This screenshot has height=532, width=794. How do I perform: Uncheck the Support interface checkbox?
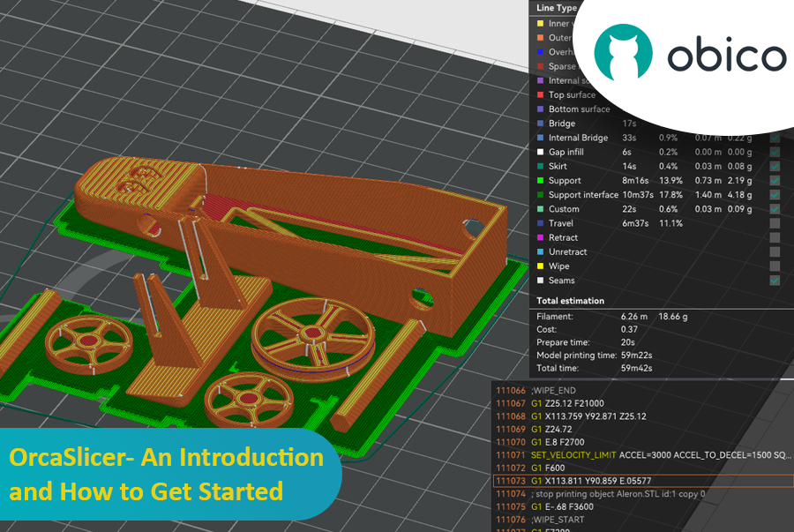tap(775, 195)
